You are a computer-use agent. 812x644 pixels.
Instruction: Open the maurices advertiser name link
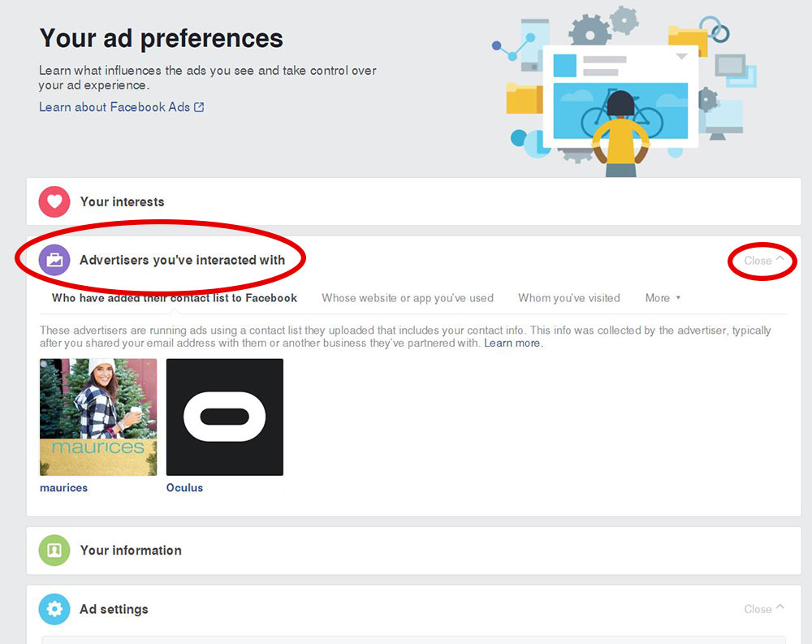pyautogui.click(x=63, y=487)
